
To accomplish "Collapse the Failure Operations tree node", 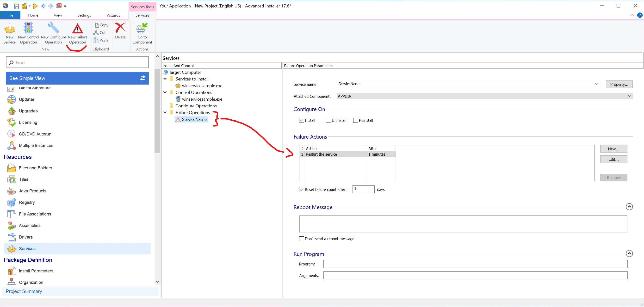I will point(165,112).
